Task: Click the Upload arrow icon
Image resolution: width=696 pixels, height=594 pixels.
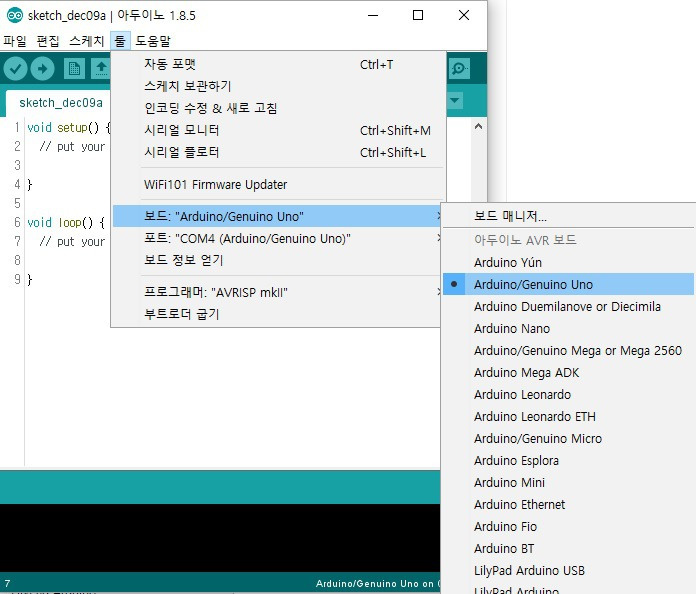Action: click(x=42, y=68)
